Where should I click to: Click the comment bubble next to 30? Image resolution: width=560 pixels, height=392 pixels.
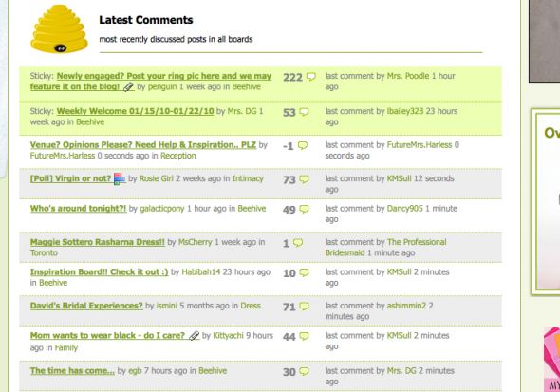pos(304,371)
